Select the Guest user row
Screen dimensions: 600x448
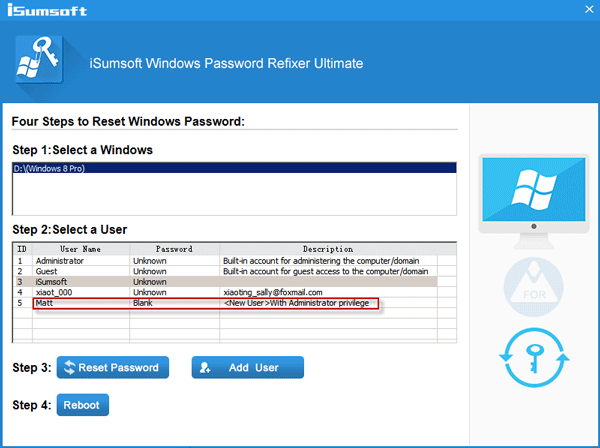click(x=225, y=271)
